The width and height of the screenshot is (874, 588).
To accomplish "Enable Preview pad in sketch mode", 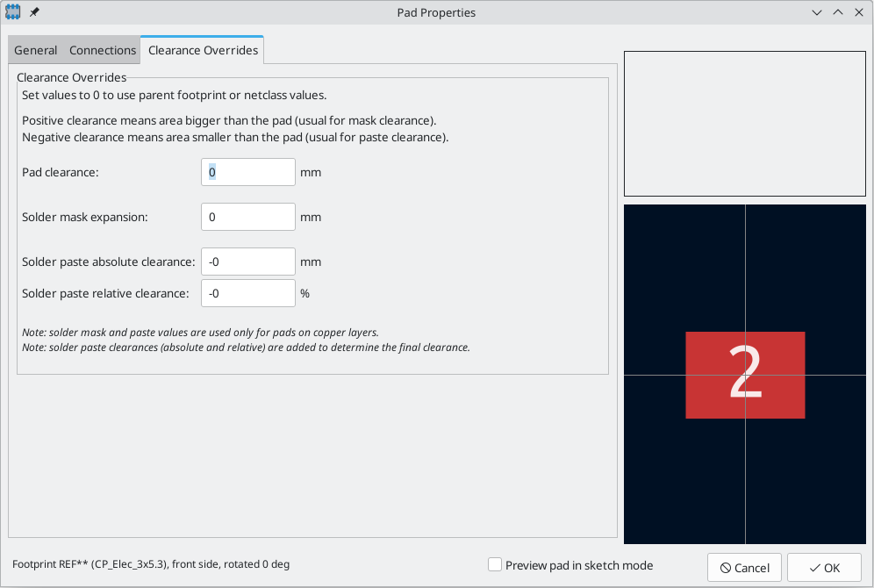I will pos(495,565).
